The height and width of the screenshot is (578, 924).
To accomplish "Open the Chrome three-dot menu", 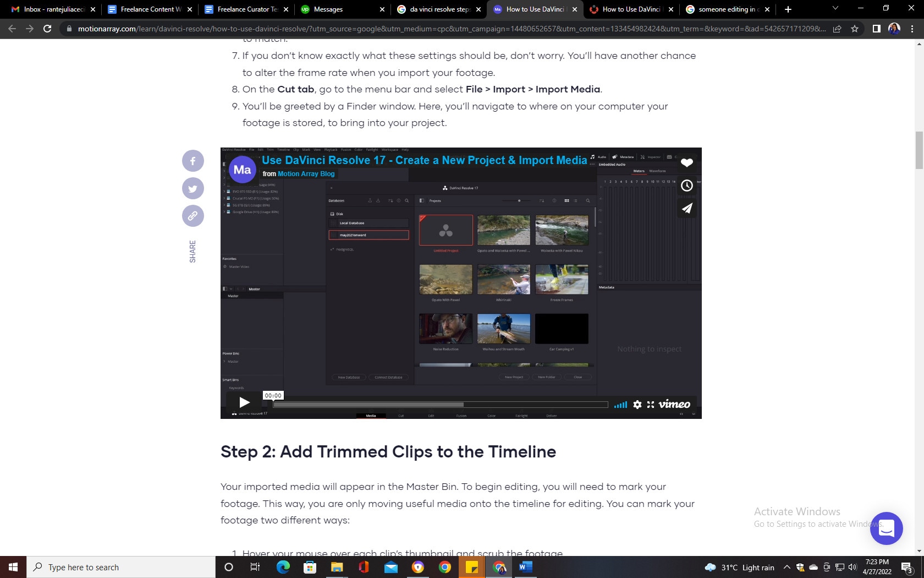I will (912, 29).
